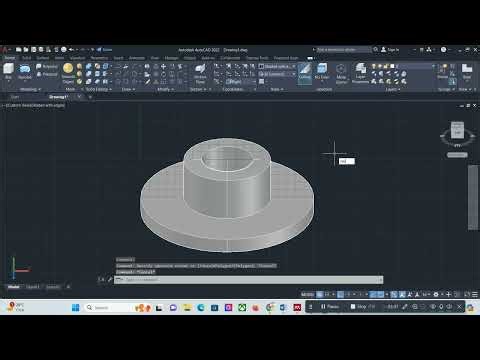480x360 pixels.
Task: Open the Manage ribbon tab
Action: click(x=172, y=58)
